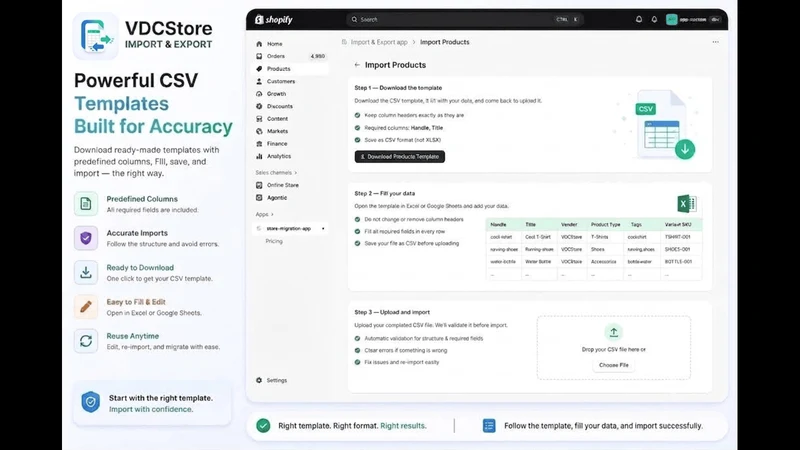Click the Shopify logo in top bar
The image size is (800, 450).
click(x=273, y=19)
